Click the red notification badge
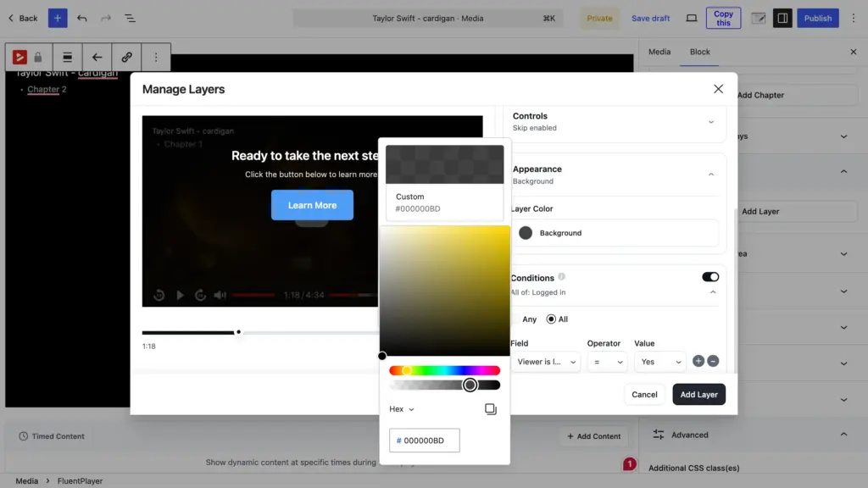 630,463
